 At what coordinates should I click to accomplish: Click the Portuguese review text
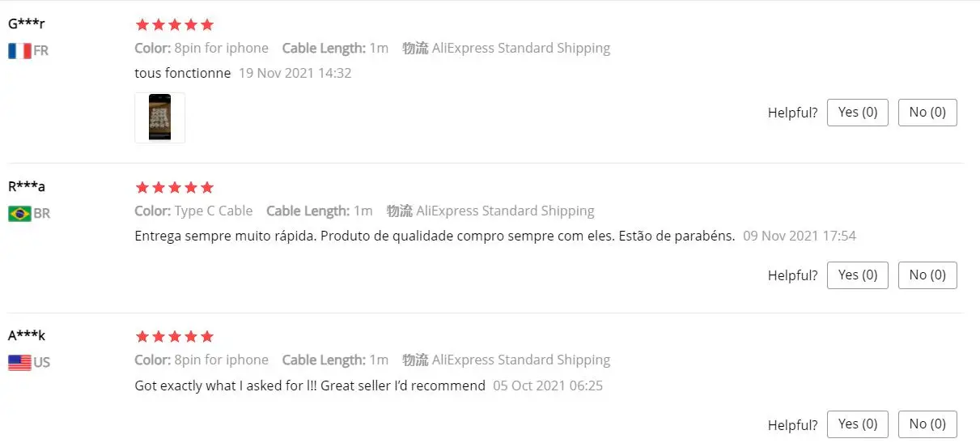coord(435,236)
